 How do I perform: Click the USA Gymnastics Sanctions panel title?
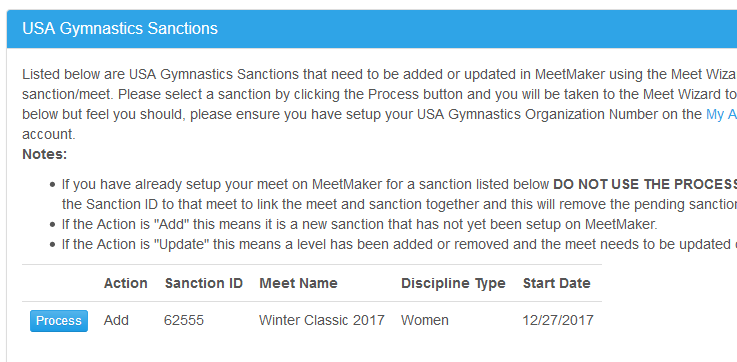point(120,28)
